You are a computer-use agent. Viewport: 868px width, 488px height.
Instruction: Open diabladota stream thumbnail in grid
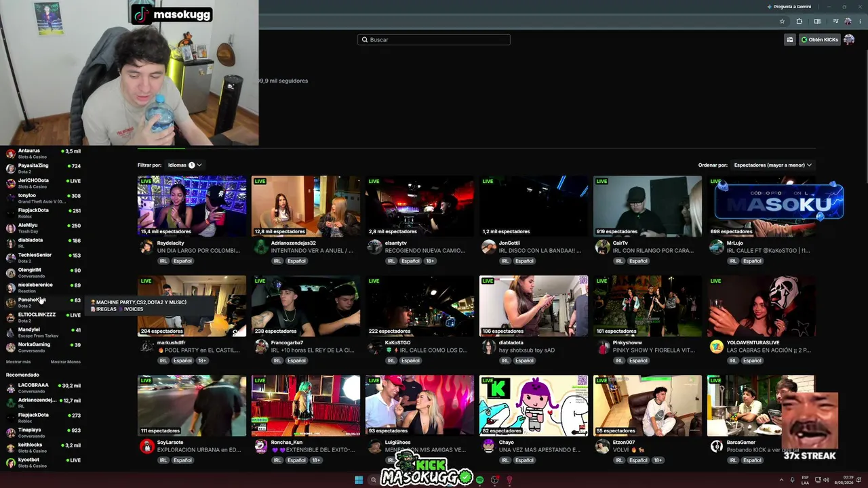click(534, 306)
